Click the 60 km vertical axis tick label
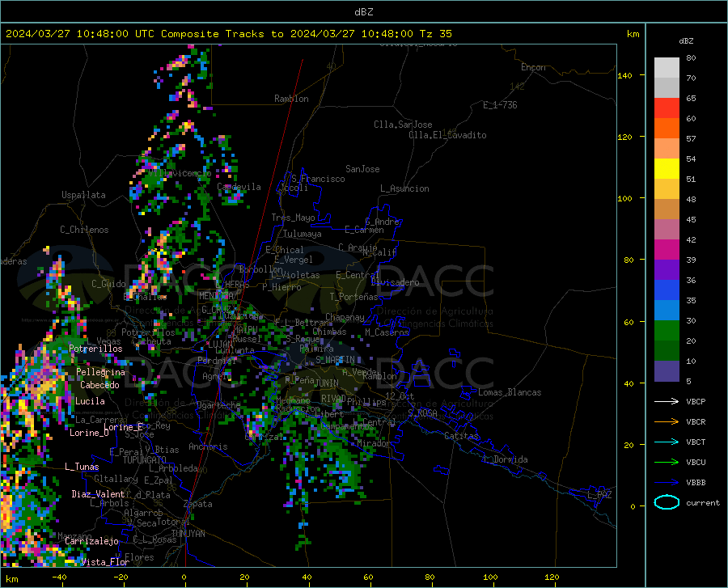Viewport: 728px width, 588px height. pyautogui.click(x=629, y=322)
